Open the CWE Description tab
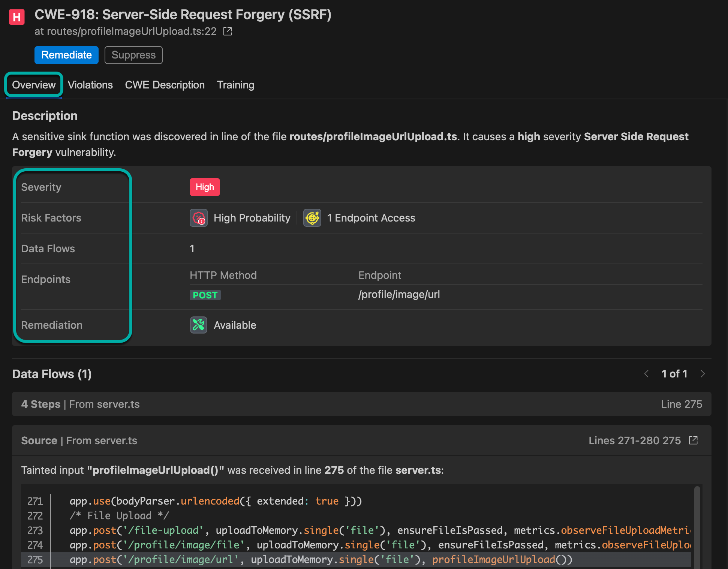The width and height of the screenshot is (728, 569). pyautogui.click(x=165, y=85)
